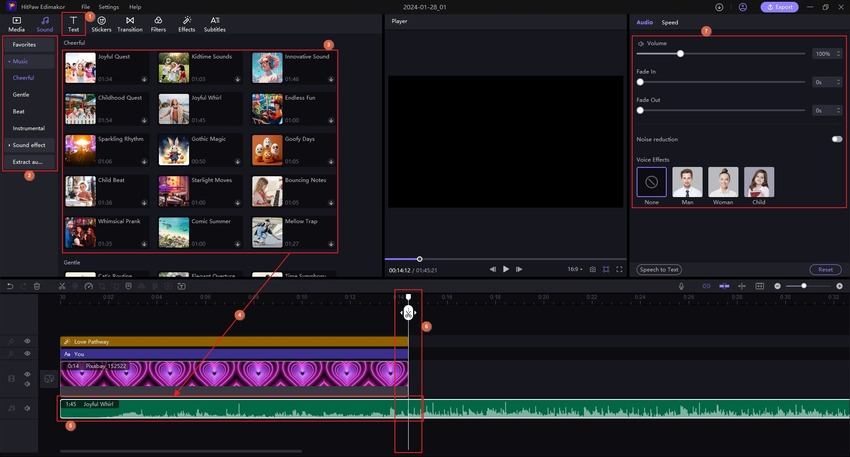Zoom in the timeline with plus icon
Viewport: 850px width, 457px height.
pyautogui.click(x=839, y=286)
